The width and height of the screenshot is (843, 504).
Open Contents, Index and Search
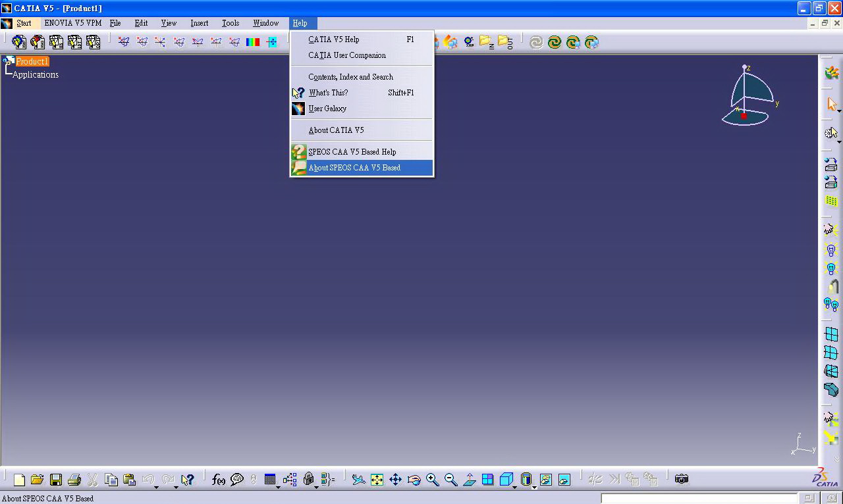(362, 77)
